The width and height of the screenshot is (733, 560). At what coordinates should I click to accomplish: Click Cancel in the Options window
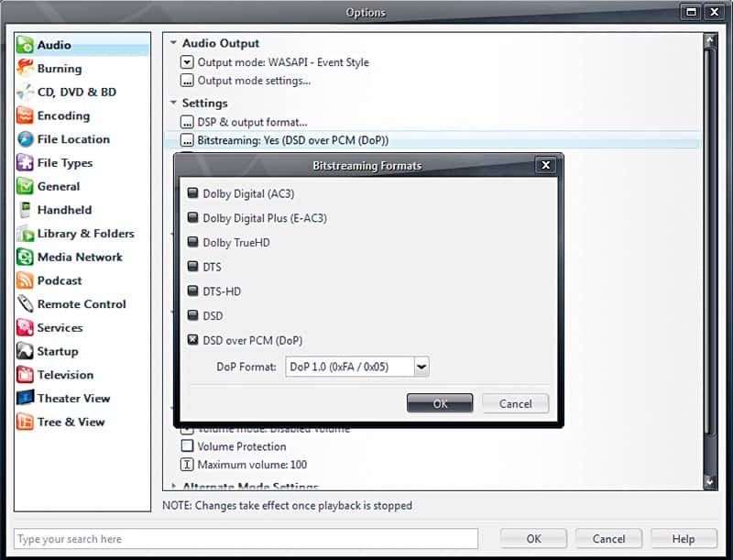tap(608, 539)
